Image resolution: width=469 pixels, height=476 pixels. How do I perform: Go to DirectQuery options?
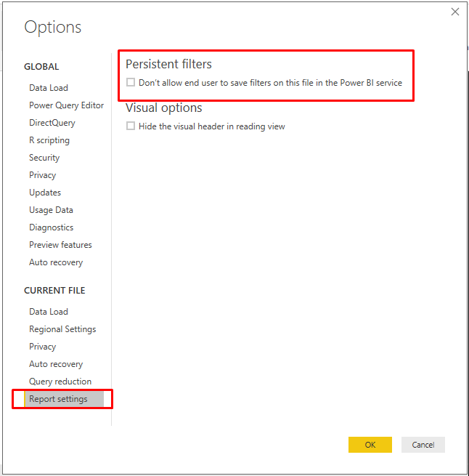tap(52, 123)
